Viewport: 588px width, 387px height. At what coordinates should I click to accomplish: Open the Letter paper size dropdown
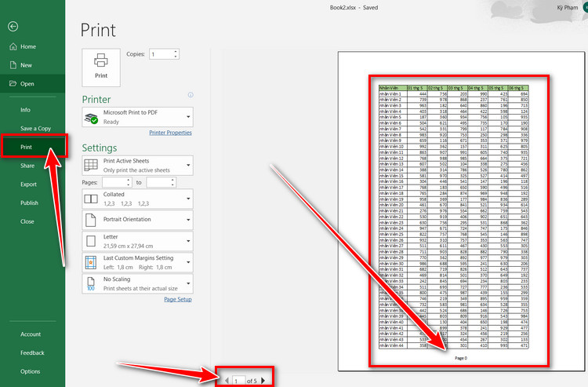[x=138, y=241]
